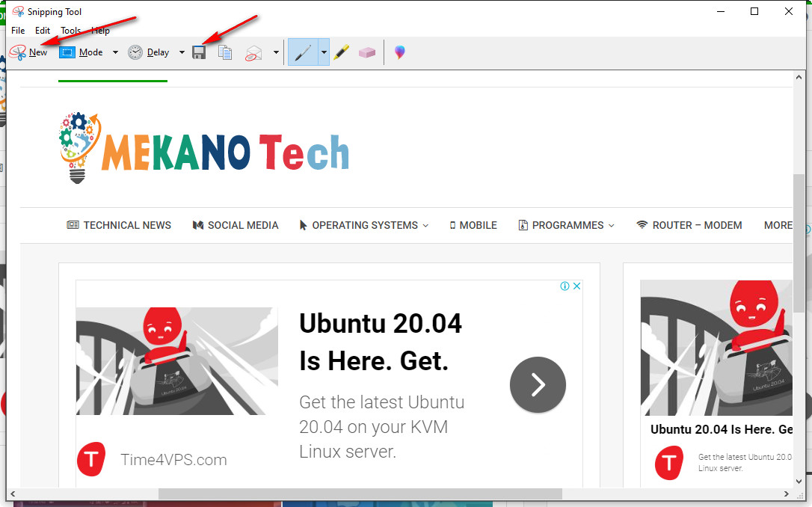Click the sidebar ad red T logo

point(669,463)
